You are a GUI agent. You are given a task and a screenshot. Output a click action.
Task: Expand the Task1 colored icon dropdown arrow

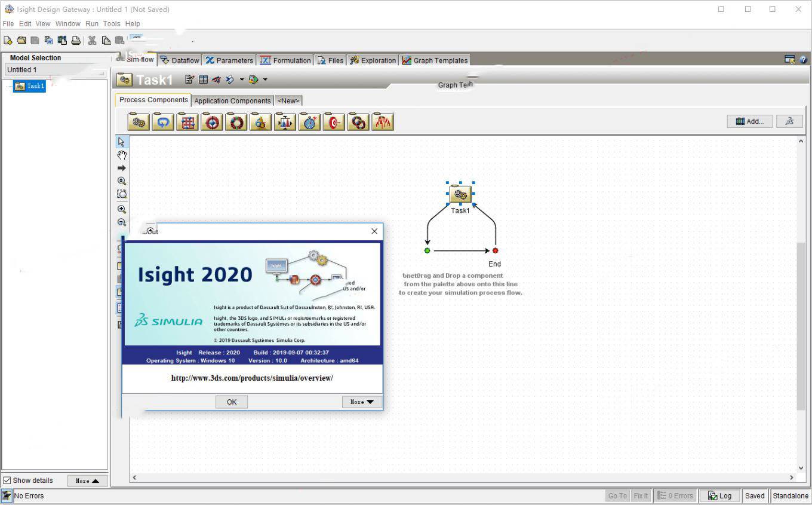pyautogui.click(x=265, y=79)
